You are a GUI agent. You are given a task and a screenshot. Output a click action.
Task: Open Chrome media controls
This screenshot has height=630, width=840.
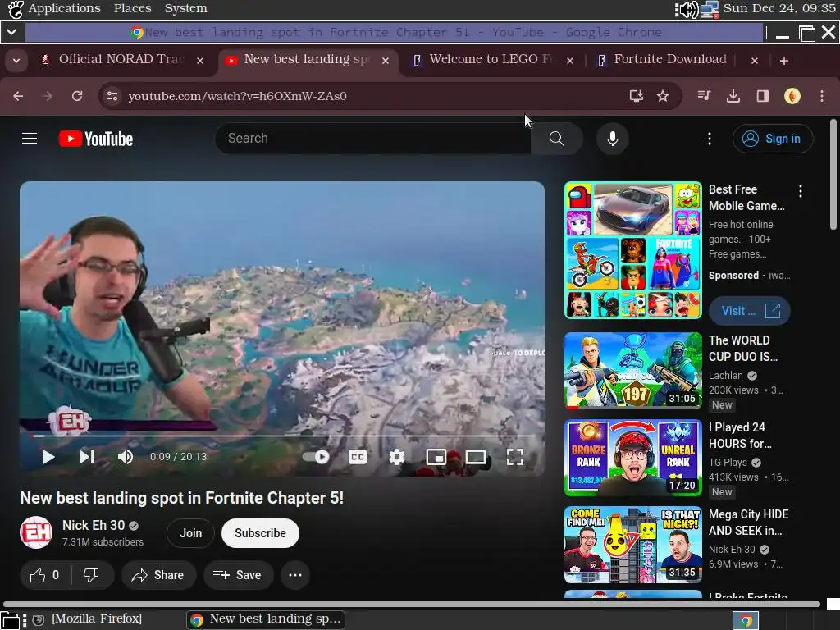[x=704, y=96]
